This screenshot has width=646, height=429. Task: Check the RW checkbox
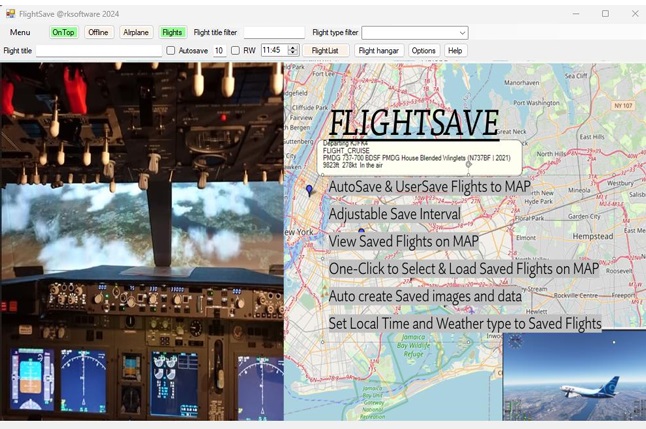tap(235, 50)
